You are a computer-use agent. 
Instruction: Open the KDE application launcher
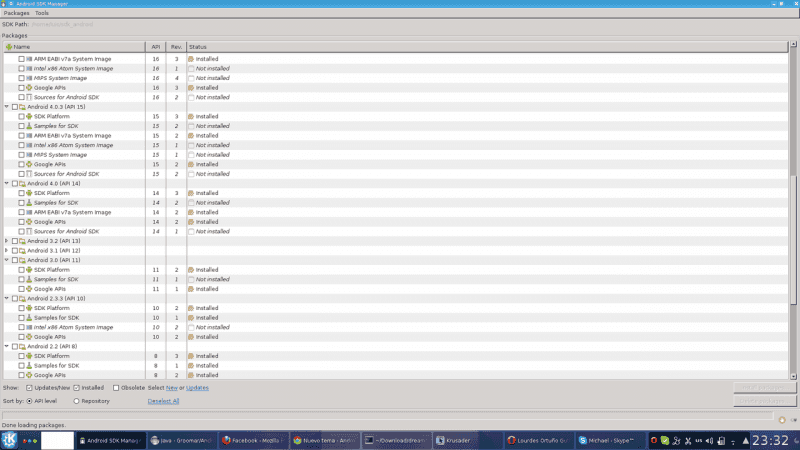pyautogui.click(x=9, y=440)
